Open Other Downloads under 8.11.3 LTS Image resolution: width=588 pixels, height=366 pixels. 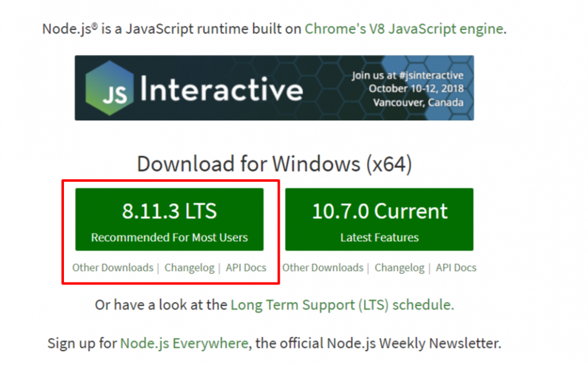[113, 268]
